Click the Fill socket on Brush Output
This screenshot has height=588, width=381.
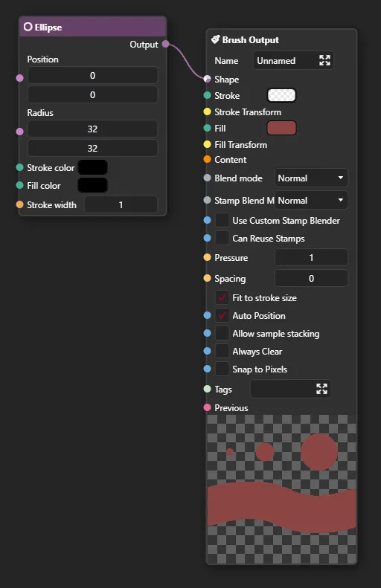[207, 128]
